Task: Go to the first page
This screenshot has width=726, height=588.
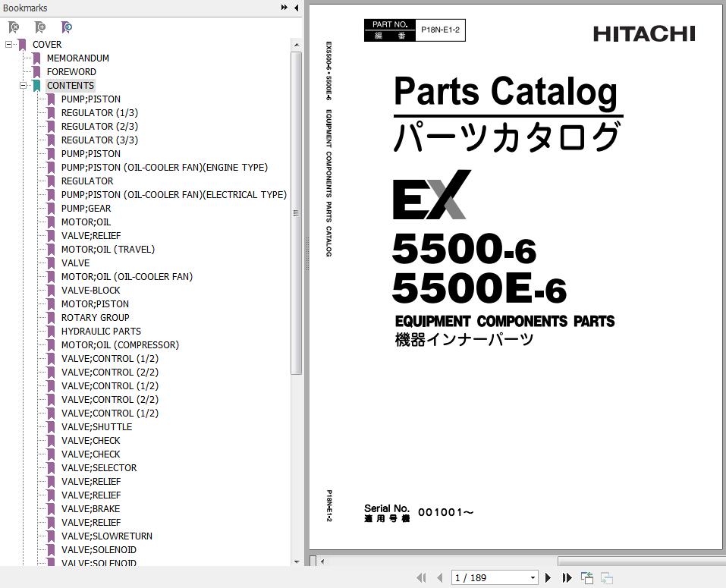Action: click(421, 577)
